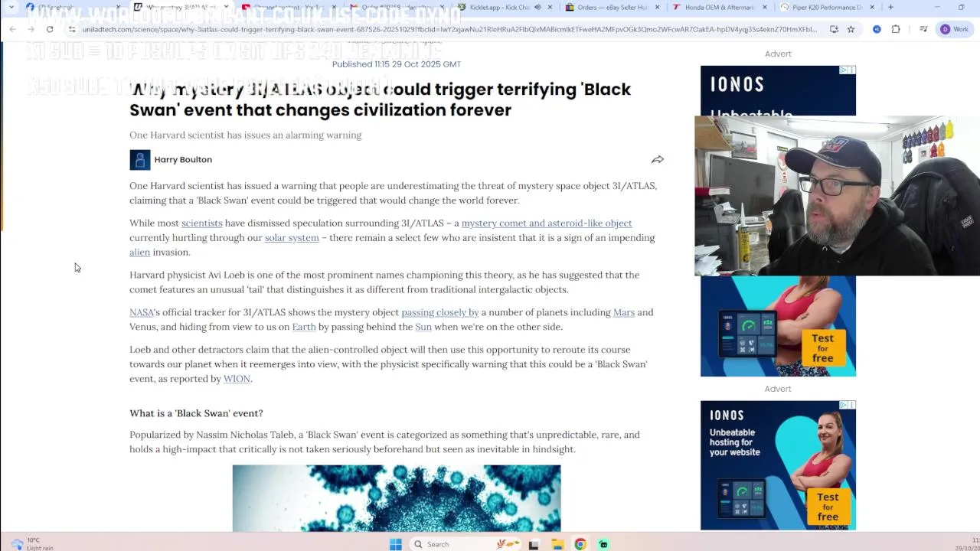Screen dimensions: 980x551
Task: Open File Explorer from the taskbar
Action: pyautogui.click(x=557, y=544)
